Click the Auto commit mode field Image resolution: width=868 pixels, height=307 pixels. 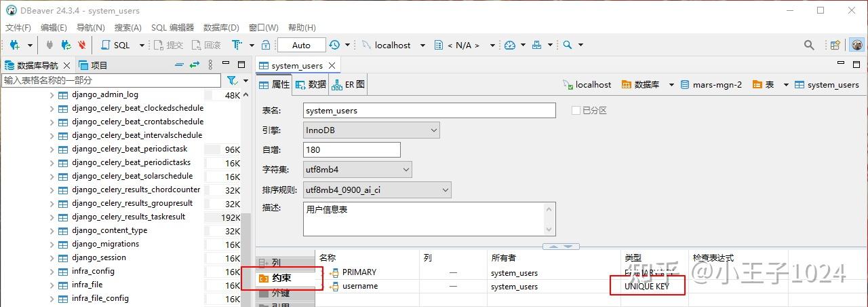[x=301, y=45]
